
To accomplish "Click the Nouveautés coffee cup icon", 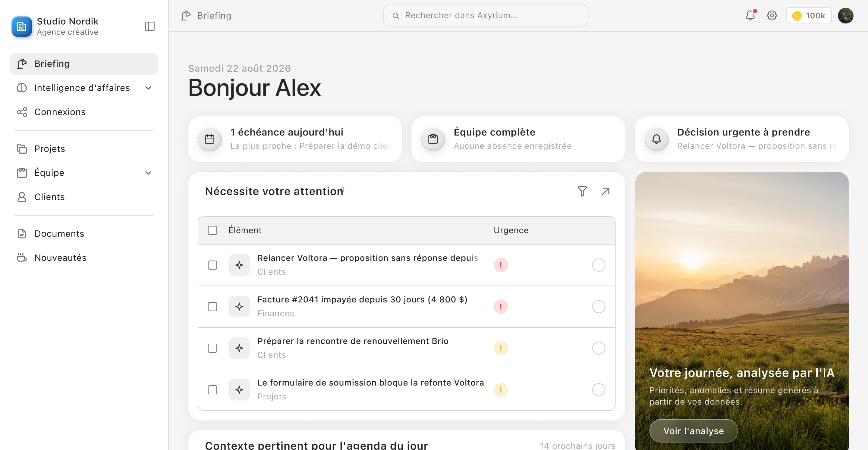I will [22, 258].
